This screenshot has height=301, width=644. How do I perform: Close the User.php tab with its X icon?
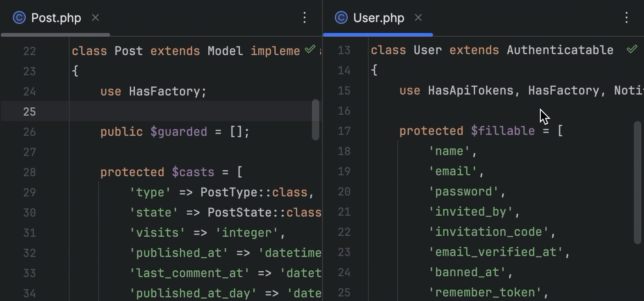point(418,18)
